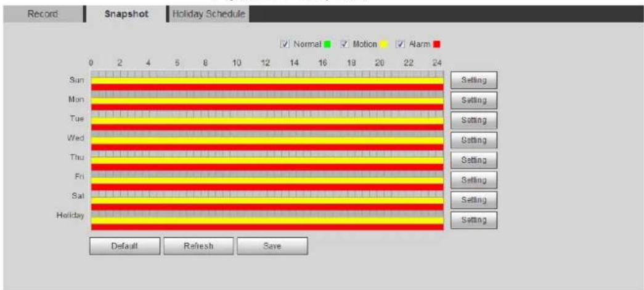Click the Refresh button
This screenshot has height=290, width=644.
(x=198, y=246)
